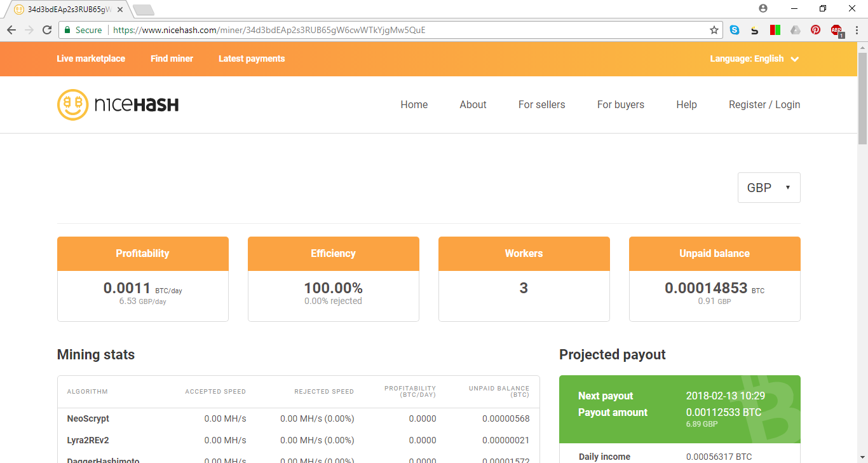This screenshot has height=463, width=868.
Task: Open the Find miner link
Action: [x=172, y=59]
